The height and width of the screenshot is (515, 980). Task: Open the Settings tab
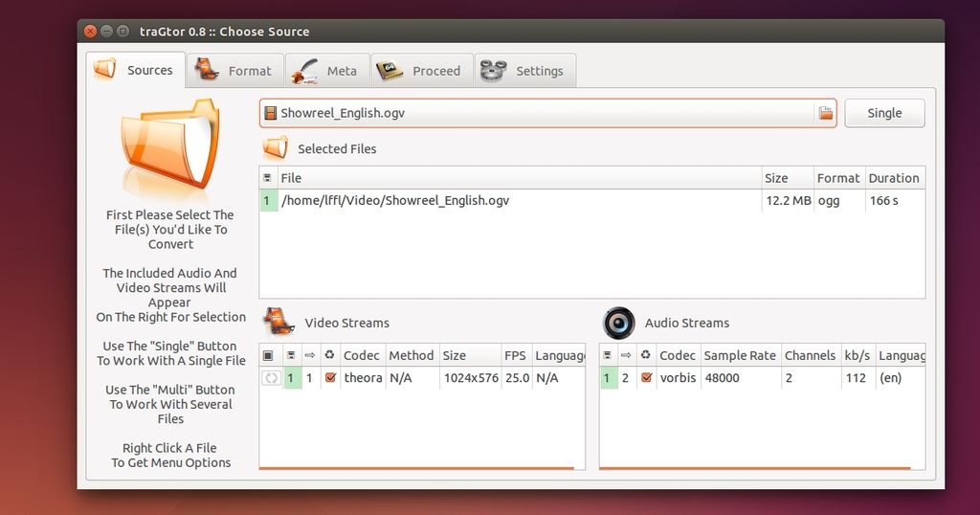pos(523,71)
